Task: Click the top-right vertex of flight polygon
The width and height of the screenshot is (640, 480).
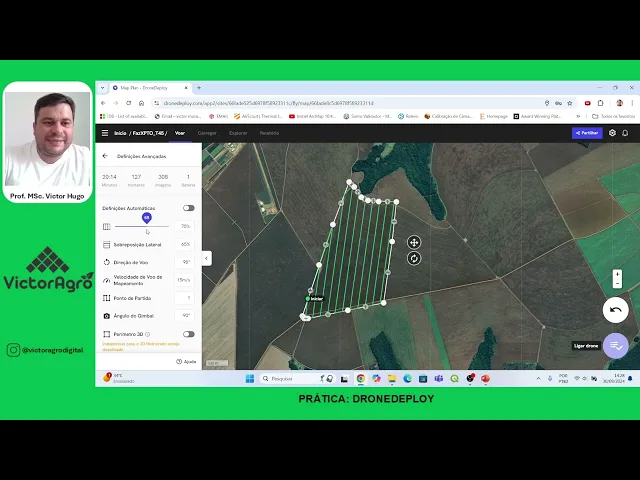Action: 396,202
